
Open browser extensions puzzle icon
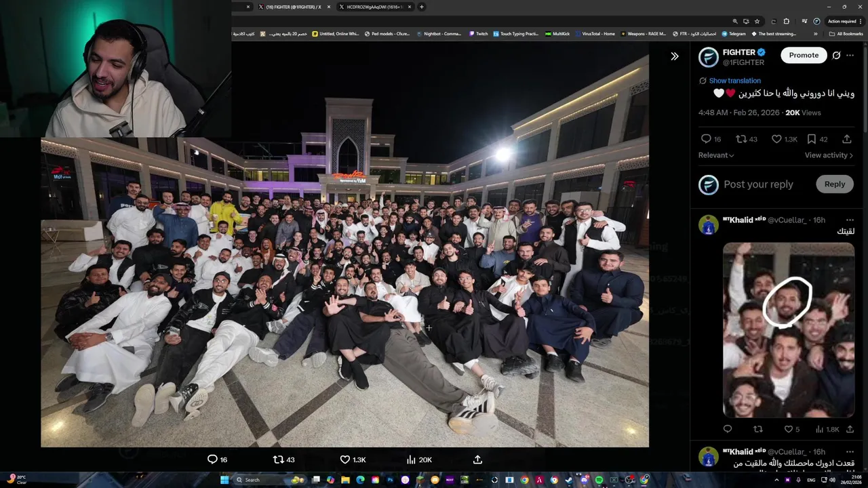786,21
